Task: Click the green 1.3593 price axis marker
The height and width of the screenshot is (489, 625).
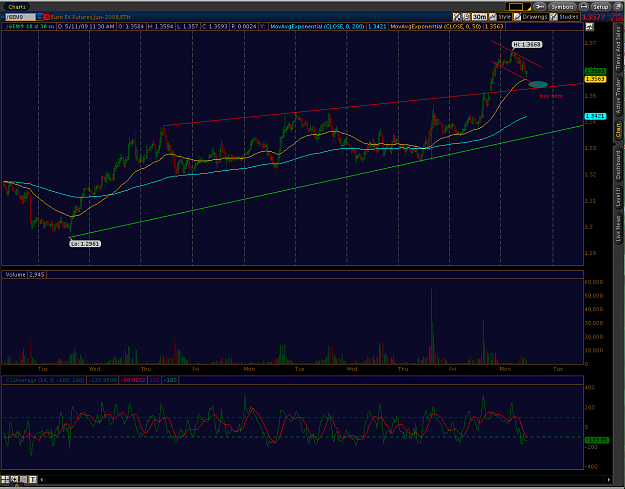Action: click(x=595, y=71)
